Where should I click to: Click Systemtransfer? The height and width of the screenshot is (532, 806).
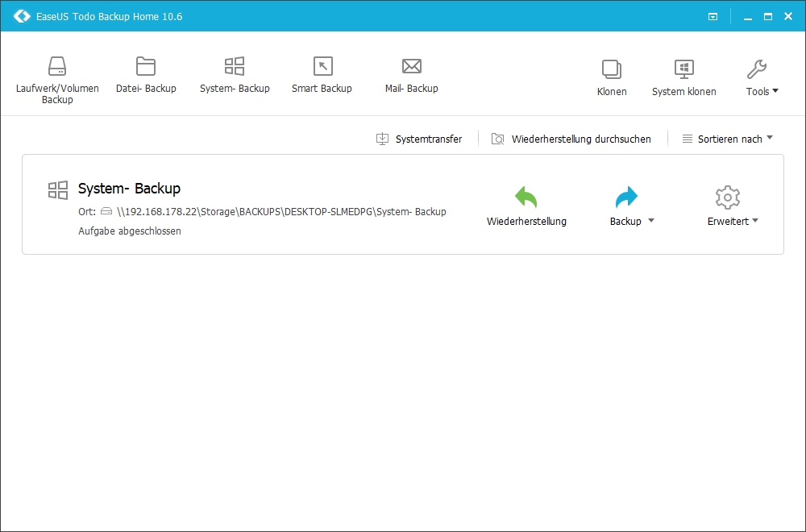[419, 139]
